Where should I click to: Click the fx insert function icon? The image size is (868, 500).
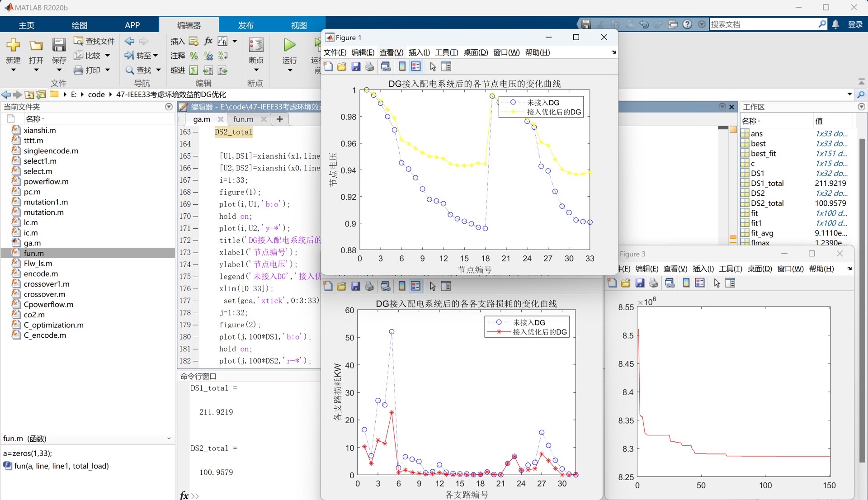pos(208,41)
